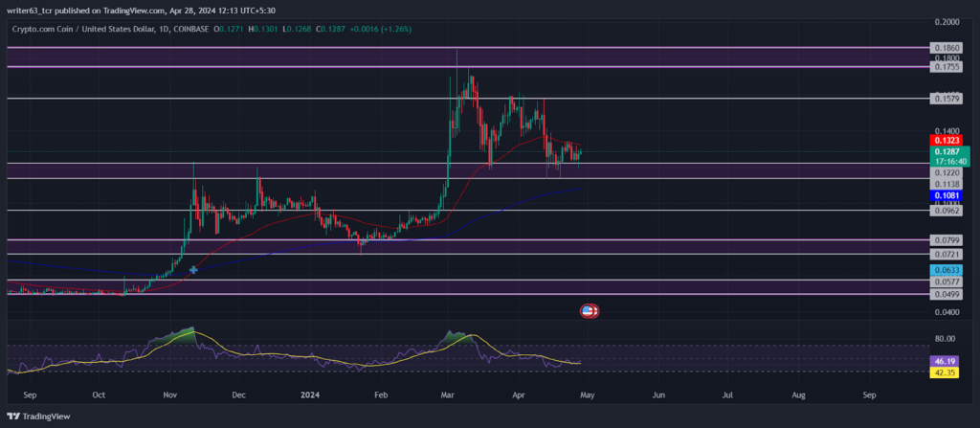Select the blue cross marker on chart
Screen dimensions: 980x428
[193, 270]
